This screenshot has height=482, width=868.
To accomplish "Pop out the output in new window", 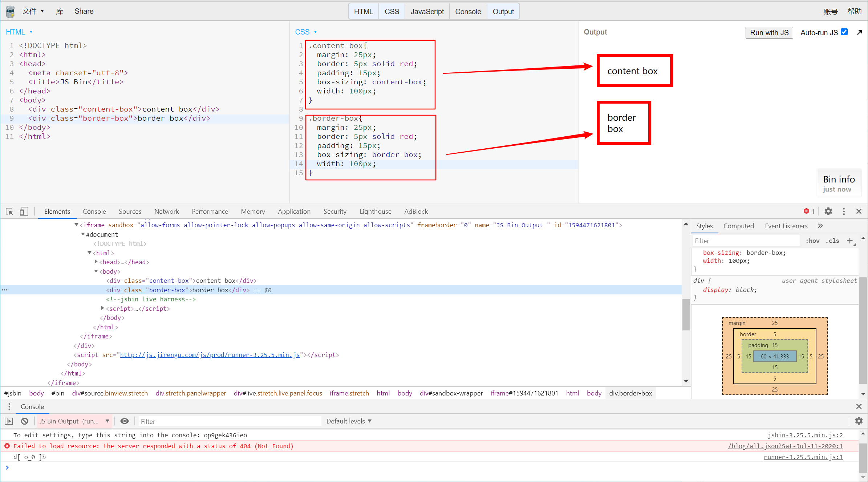I will click(x=859, y=32).
